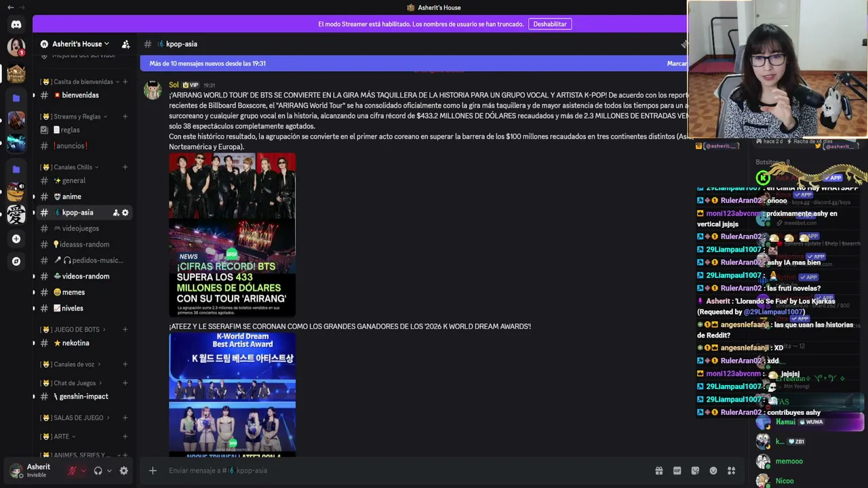868x488 pixels.
Task: Add a channel to SALAS DE JUEGO
Action: [x=125, y=418]
